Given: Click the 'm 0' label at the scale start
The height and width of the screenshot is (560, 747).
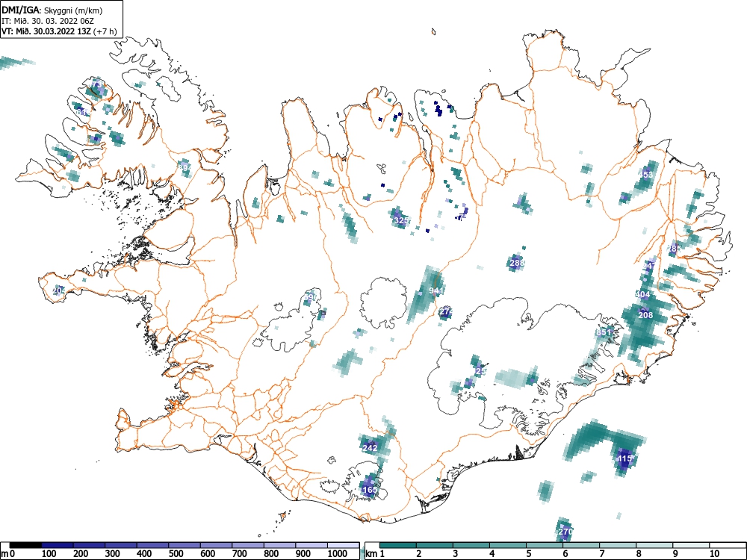Looking at the screenshot, I should point(8,554).
